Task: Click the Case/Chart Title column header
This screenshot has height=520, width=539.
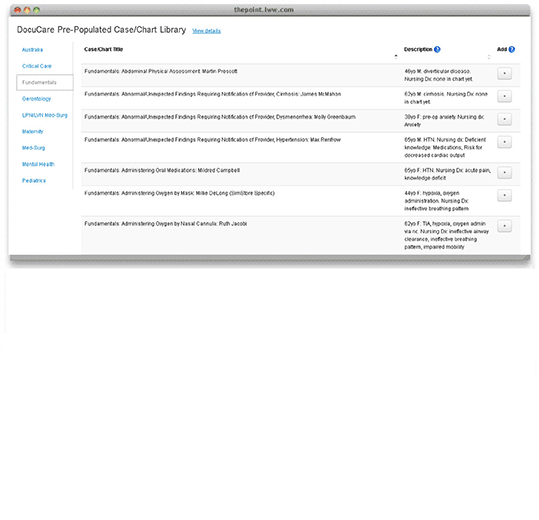Action: [x=103, y=49]
